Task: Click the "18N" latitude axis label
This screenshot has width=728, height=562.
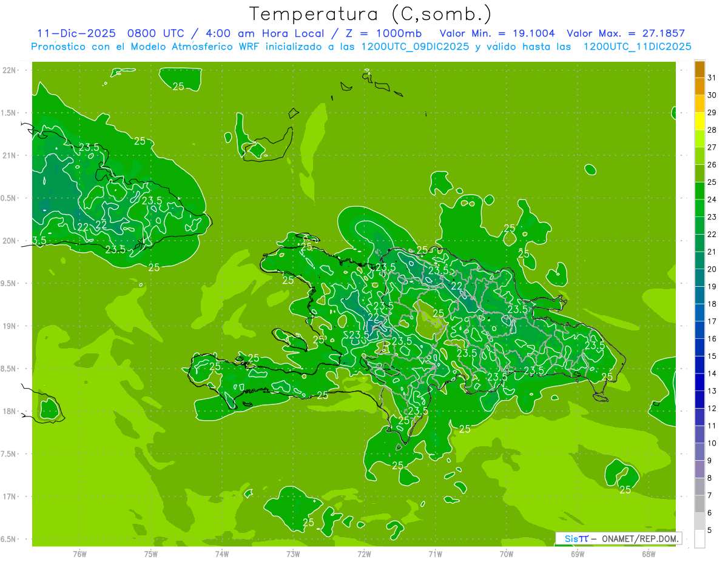Action: [10, 411]
